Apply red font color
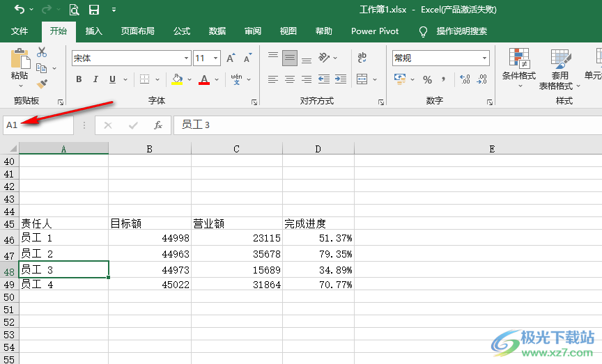Viewport: 602px width, 364px height. 204,79
